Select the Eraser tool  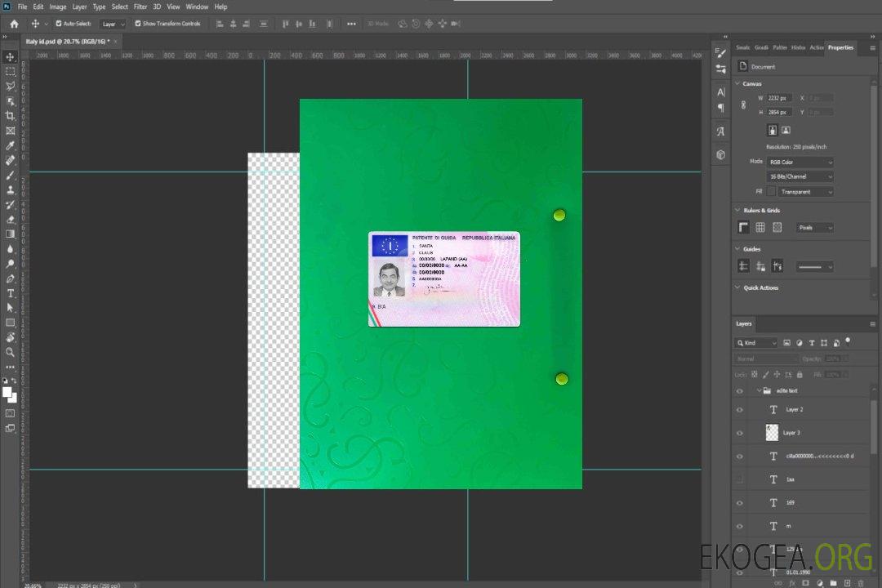(x=10, y=220)
